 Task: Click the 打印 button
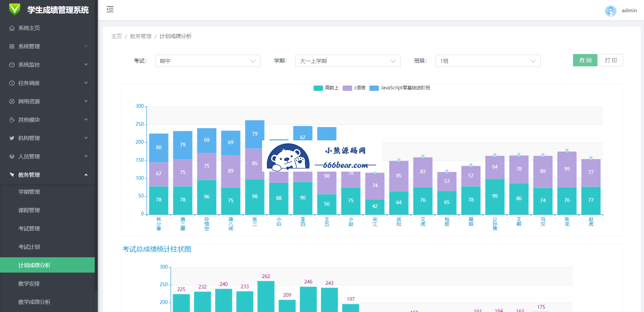point(611,60)
